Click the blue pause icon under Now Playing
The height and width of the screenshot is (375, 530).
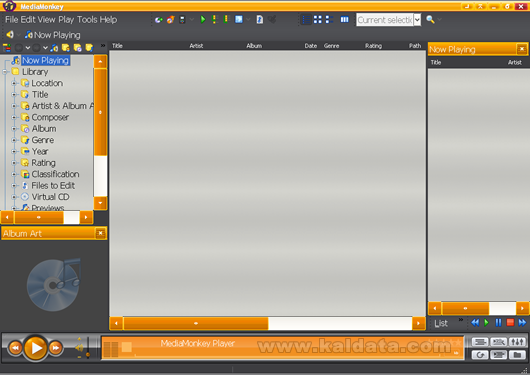(x=498, y=323)
